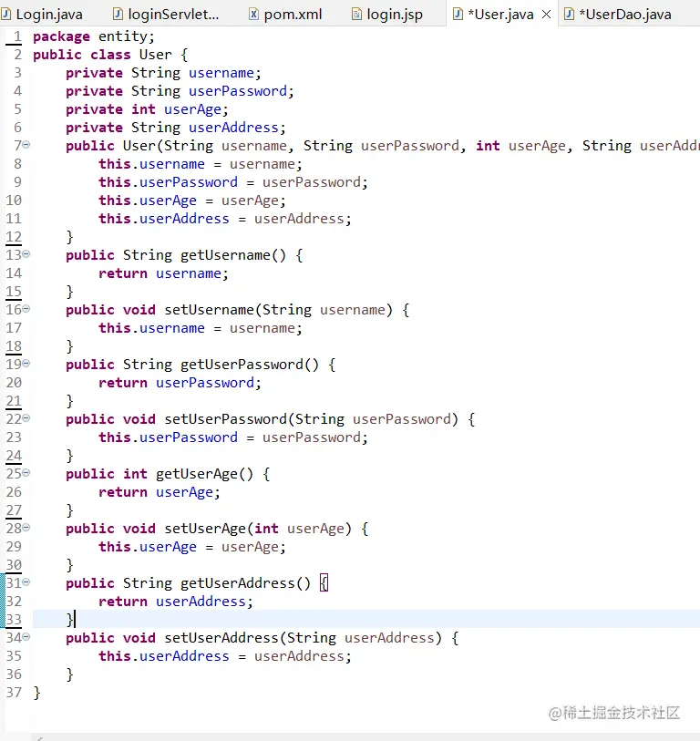Click method name 'getUsername()'

tap(233, 255)
